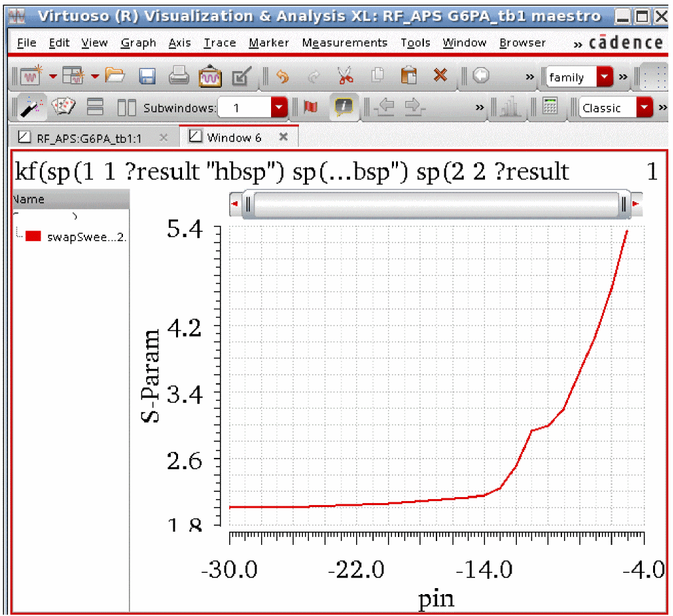Viewport: 673px width, 616px height.
Task: Toggle the info balloon icon
Action: (x=343, y=107)
